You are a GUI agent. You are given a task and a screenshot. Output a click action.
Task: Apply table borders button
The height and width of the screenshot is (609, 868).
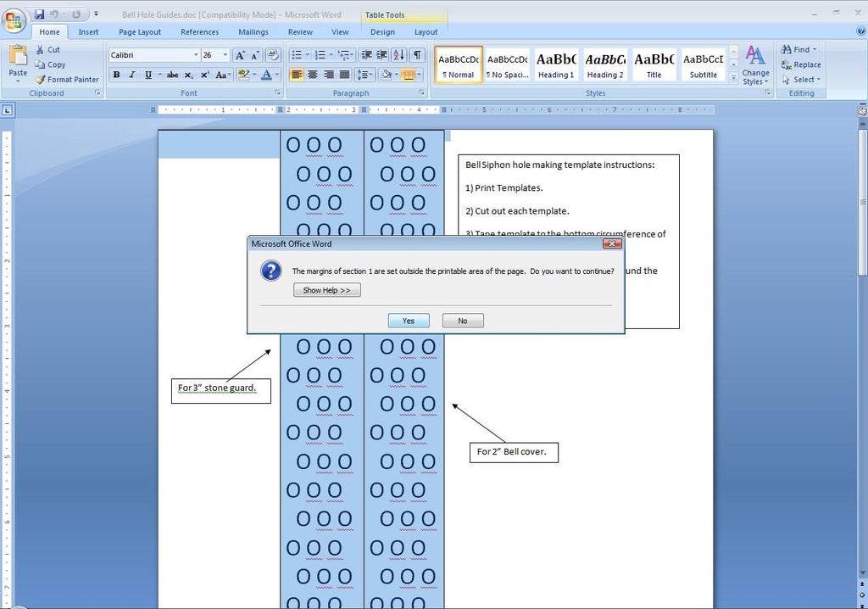click(x=408, y=75)
